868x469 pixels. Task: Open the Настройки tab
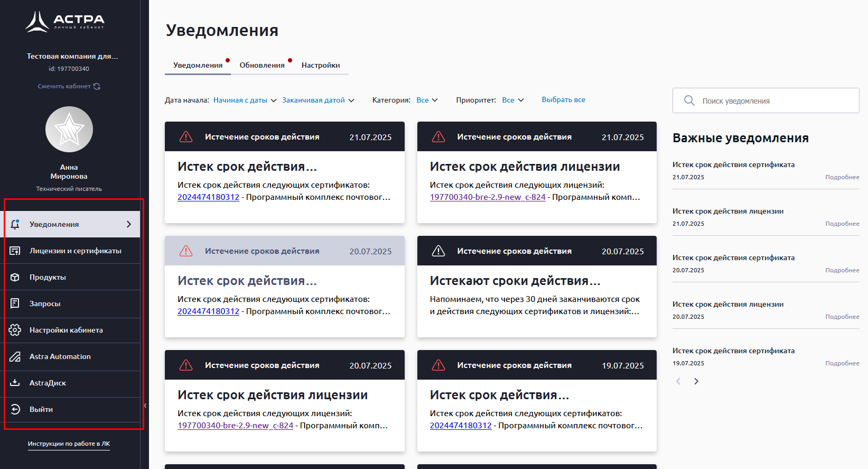(321, 65)
